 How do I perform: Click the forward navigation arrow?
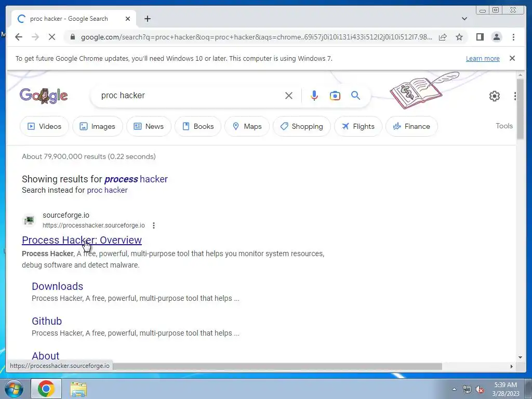click(x=35, y=37)
